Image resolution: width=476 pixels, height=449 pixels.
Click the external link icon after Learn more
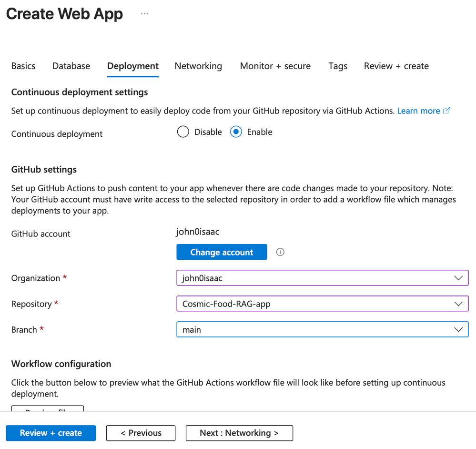446,111
